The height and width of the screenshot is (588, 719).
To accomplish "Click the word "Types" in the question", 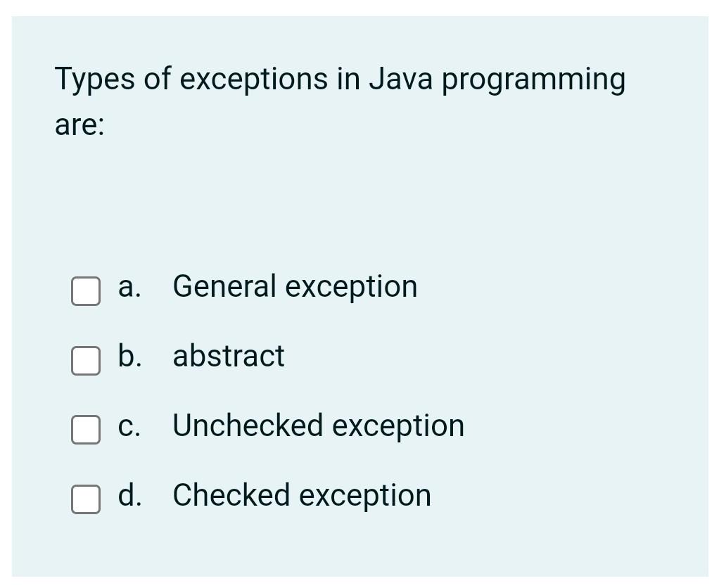I will (95, 79).
